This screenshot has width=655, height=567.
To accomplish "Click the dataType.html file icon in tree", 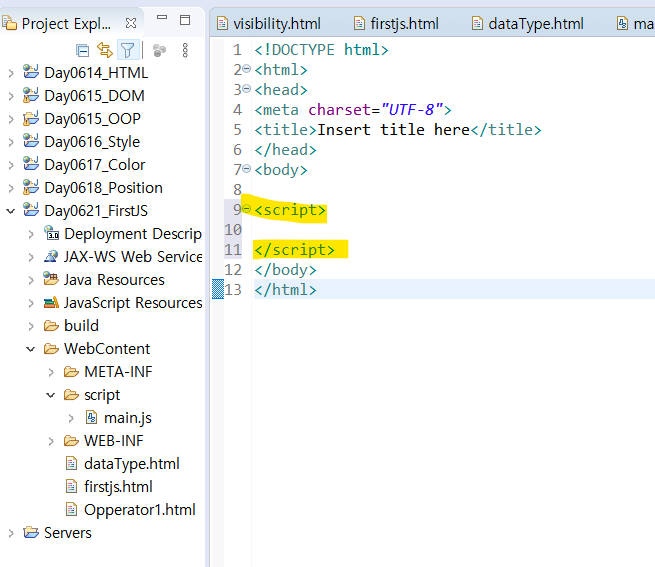I will tap(71, 463).
